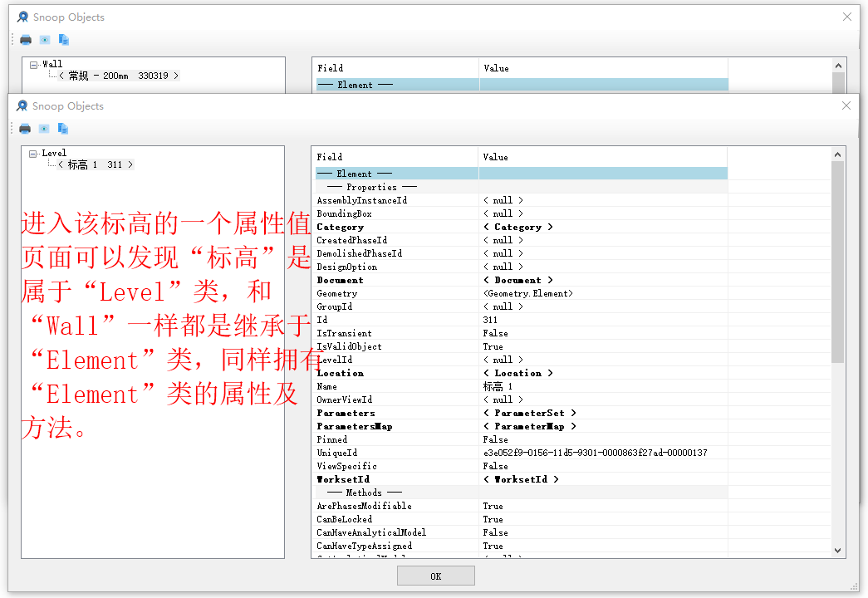Select the highlighted Element header row in the front window
The width and height of the screenshot is (868, 598).
point(522,174)
